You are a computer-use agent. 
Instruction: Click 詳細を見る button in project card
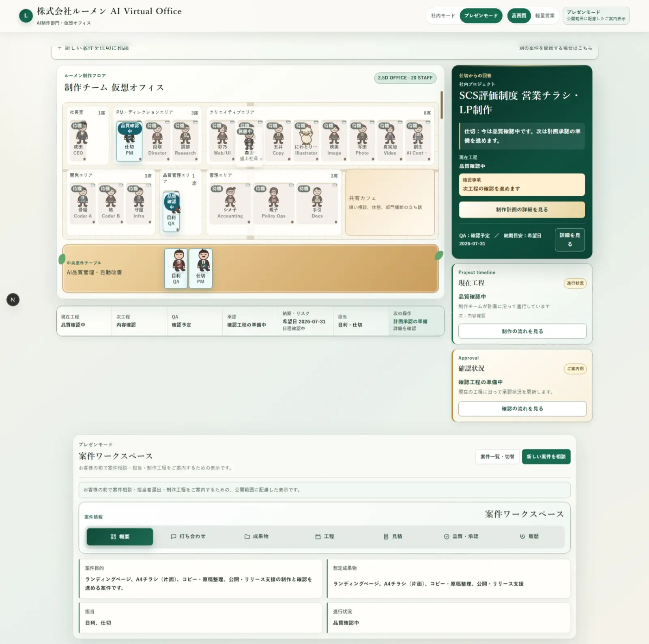[x=570, y=239]
